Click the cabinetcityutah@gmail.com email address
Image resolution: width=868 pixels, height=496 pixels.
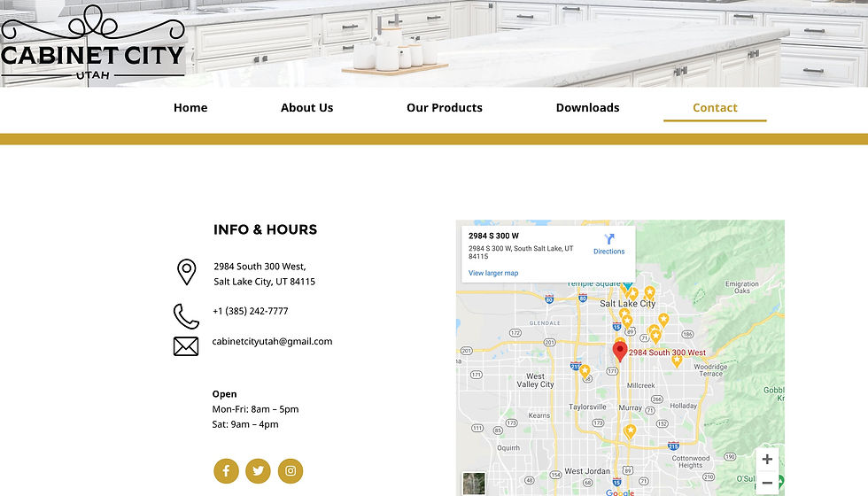(x=272, y=342)
